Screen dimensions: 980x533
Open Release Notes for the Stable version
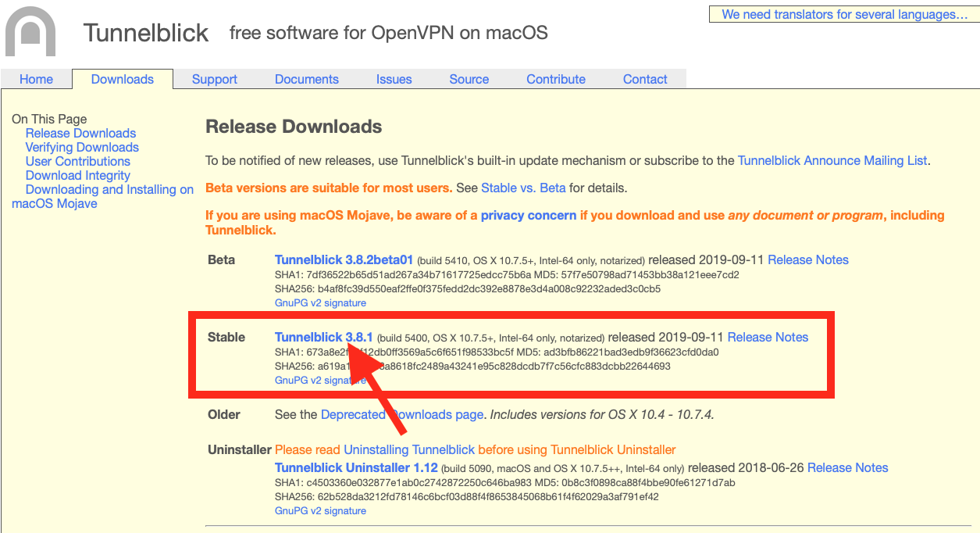point(768,337)
